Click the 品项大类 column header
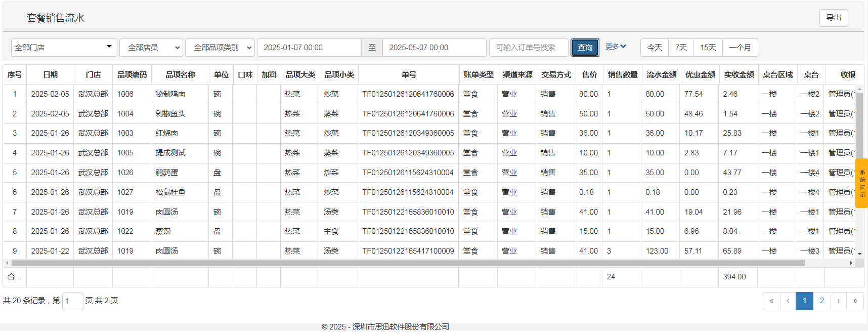Image resolution: width=868 pixels, height=332 pixels. click(x=300, y=74)
